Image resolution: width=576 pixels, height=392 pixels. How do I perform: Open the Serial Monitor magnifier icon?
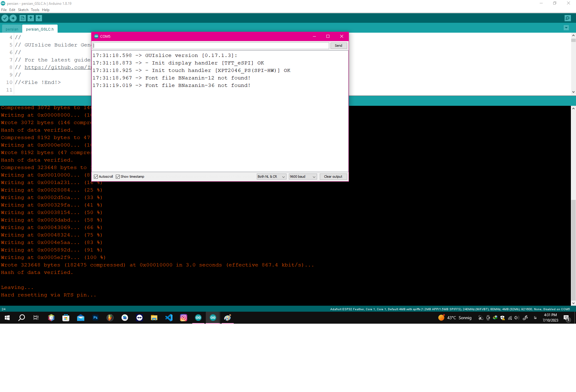(x=568, y=18)
